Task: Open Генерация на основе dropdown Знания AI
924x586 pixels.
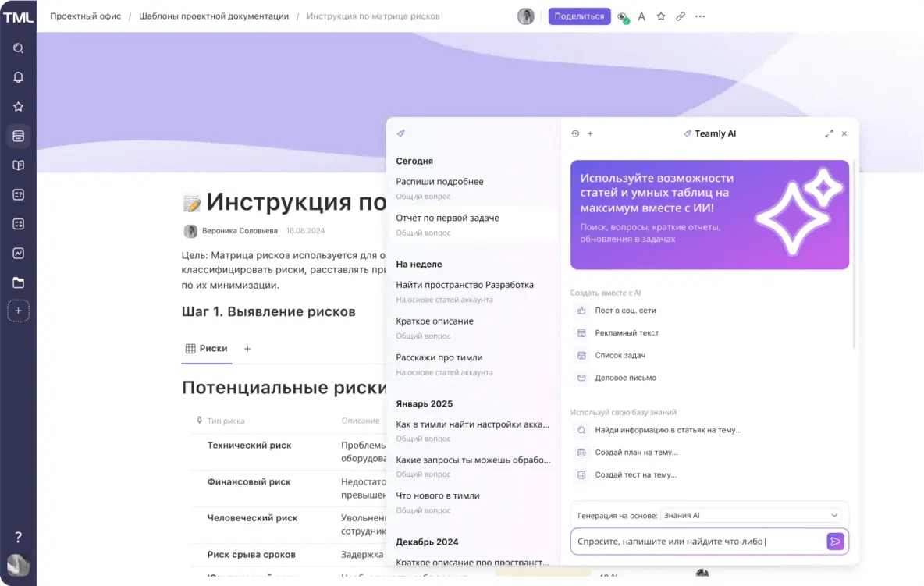Action: point(751,515)
